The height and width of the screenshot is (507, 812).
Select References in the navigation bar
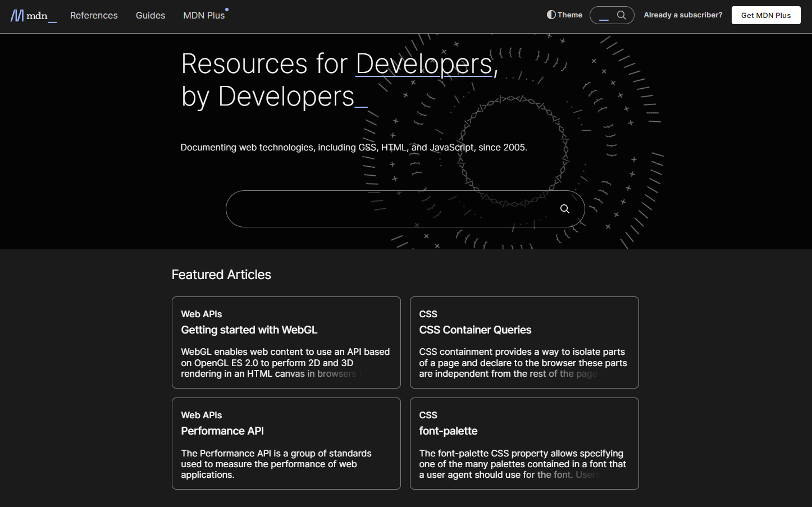(94, 15)
